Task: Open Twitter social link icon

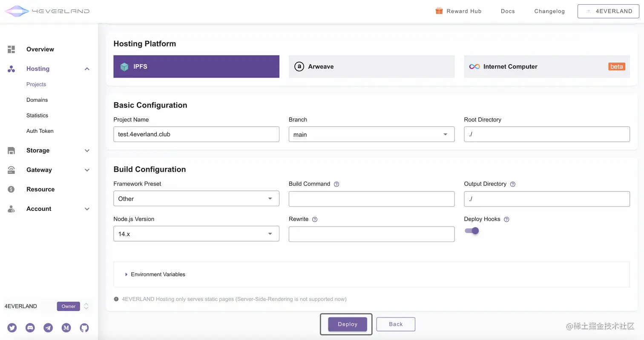Action: tap(12, 328)
